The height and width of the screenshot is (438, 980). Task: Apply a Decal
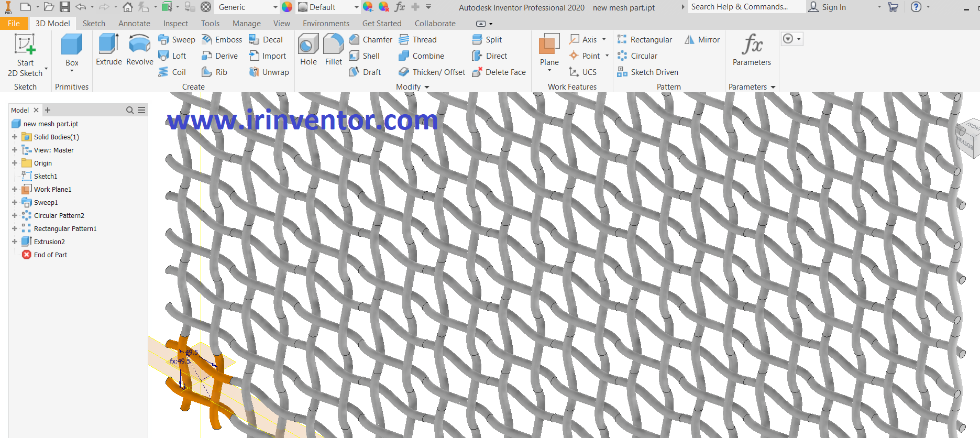click(x=266, y=40)
